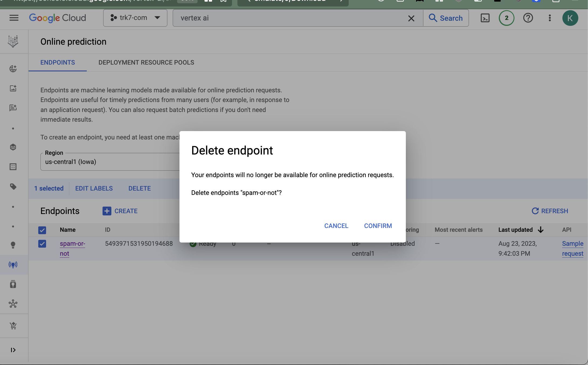Click the experiments icon in left sidebar

13,167
